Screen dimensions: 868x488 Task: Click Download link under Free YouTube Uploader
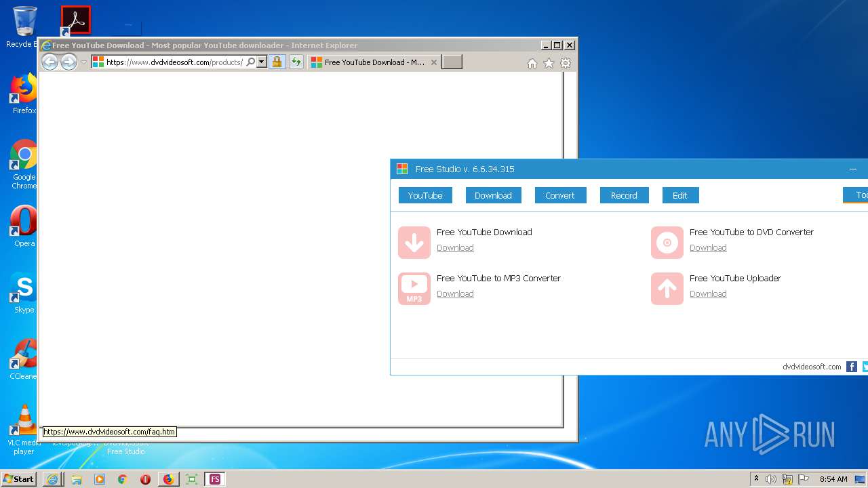[x=708, y=294]
